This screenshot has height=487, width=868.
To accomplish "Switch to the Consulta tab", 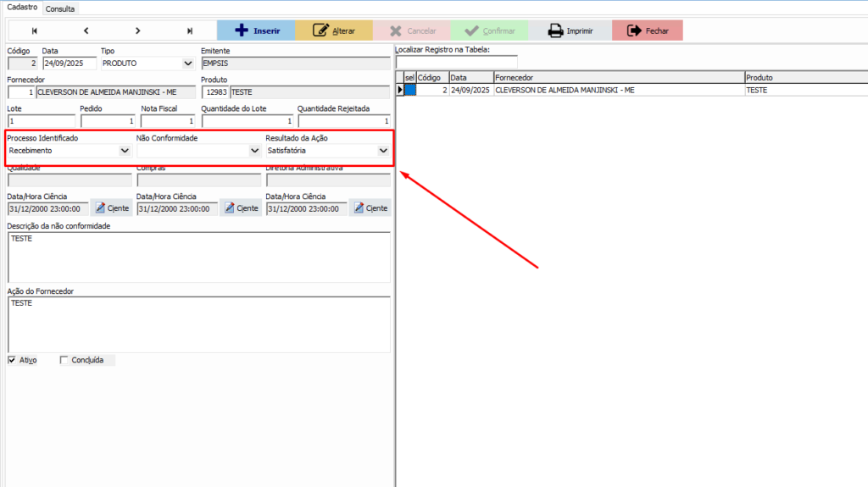I will click(x=60, y=9).
